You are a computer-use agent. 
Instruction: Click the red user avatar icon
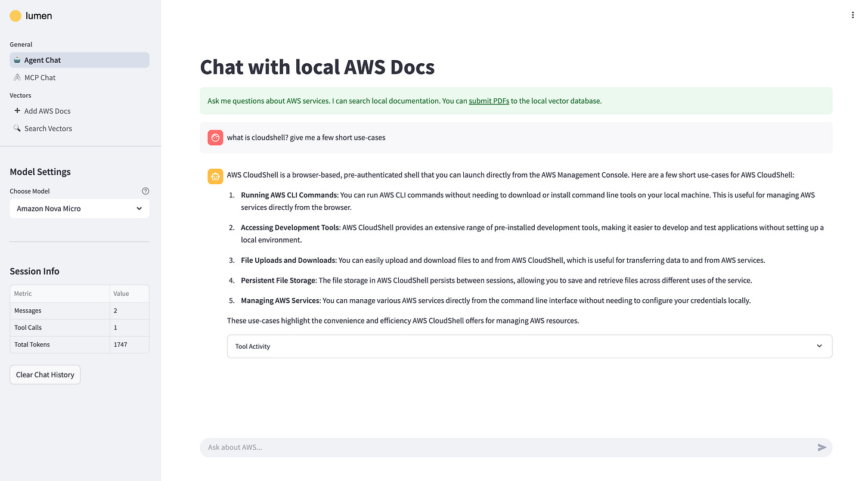(x=215, y=138)
